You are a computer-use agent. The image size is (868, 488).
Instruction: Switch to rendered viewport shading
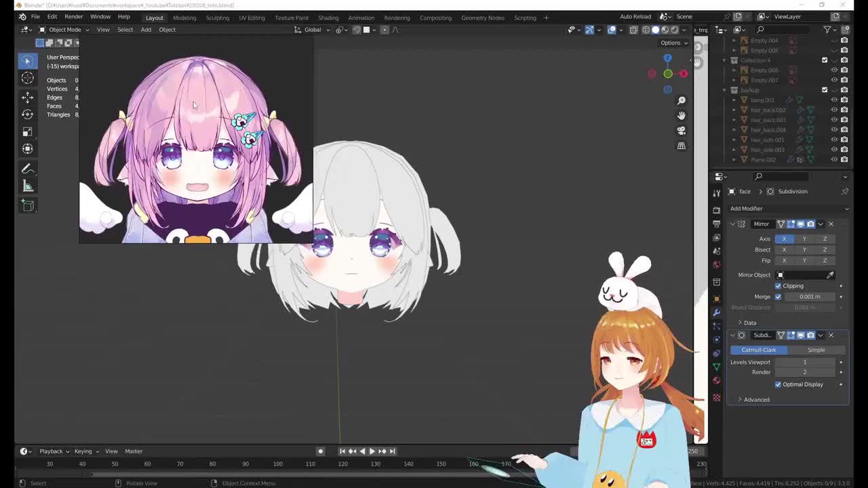point(674,29)
